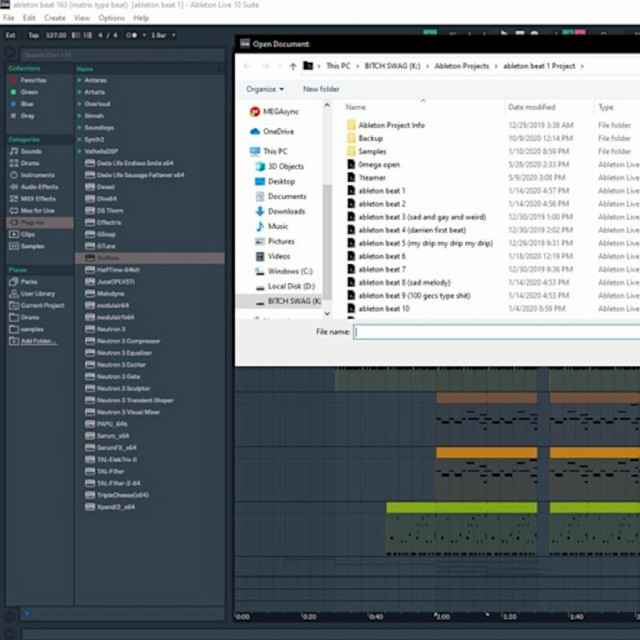Open the Edit menu
640x640 pixels.
coord(29,18)
